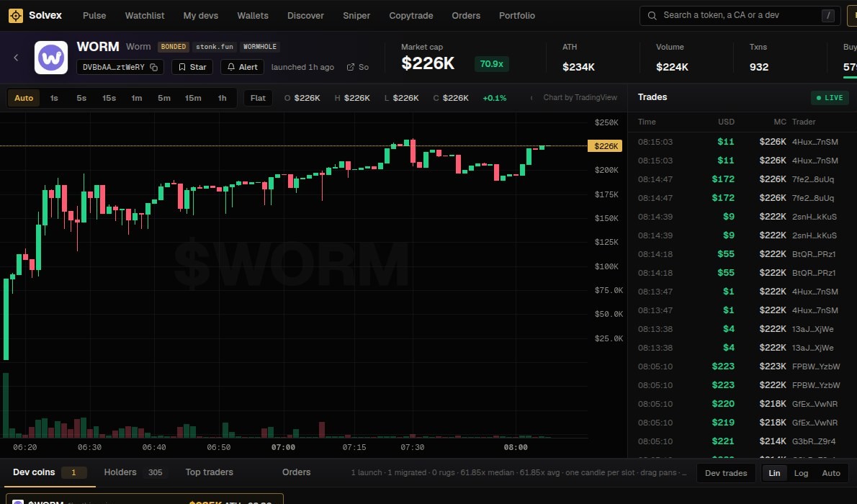Viewport: 857px width, 504px height.
Task: Click the ATH $234K stat
Action: point(578,58)
